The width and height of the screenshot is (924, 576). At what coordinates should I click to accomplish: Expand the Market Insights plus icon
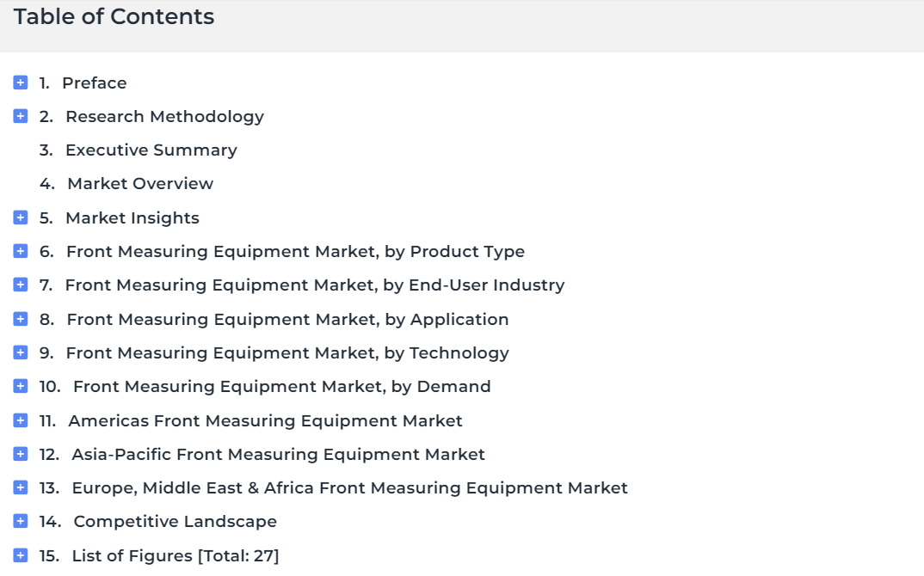click(x=20, y=218)
